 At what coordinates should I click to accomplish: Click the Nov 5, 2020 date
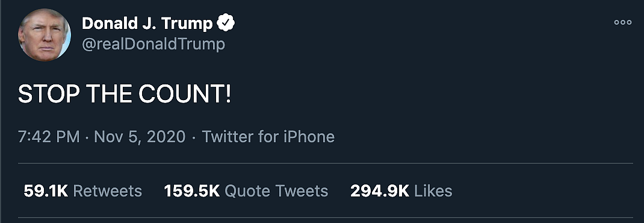[x=140, y=137]
